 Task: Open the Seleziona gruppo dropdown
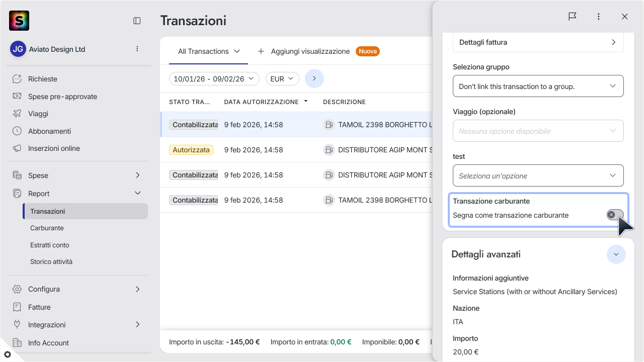coord(538,86)
